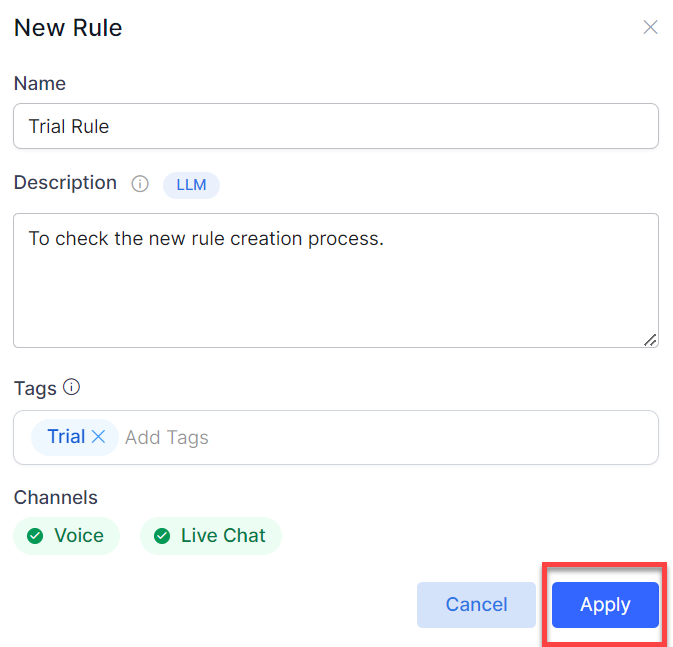The height and width of the screenshot is (647, 673).
Task: Apply the new rule
Action: point(605,605)
